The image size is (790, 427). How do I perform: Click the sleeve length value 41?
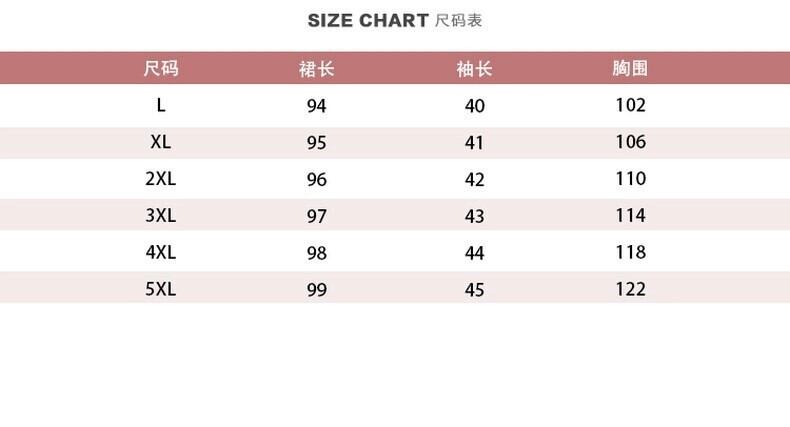[474, 143]
